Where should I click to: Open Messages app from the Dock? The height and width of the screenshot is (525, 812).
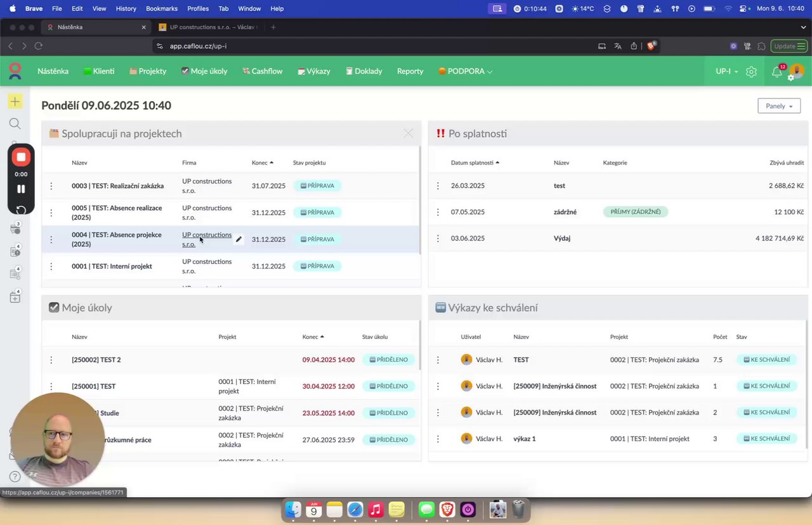coord(426,509)
